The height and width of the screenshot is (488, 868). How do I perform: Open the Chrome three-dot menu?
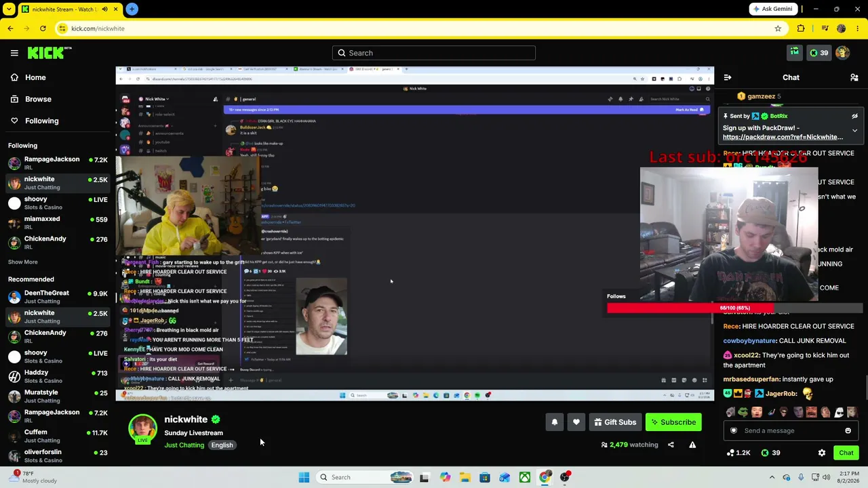point(858,28)
